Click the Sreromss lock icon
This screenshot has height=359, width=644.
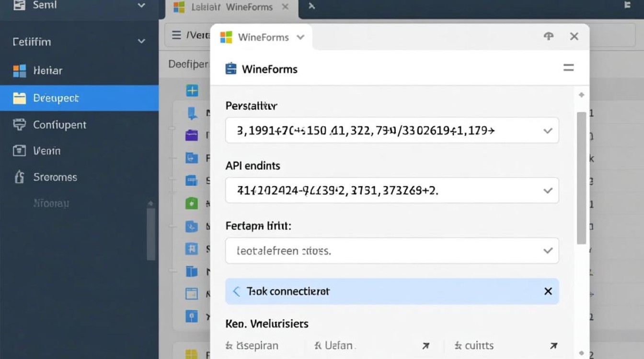[19, 177]
